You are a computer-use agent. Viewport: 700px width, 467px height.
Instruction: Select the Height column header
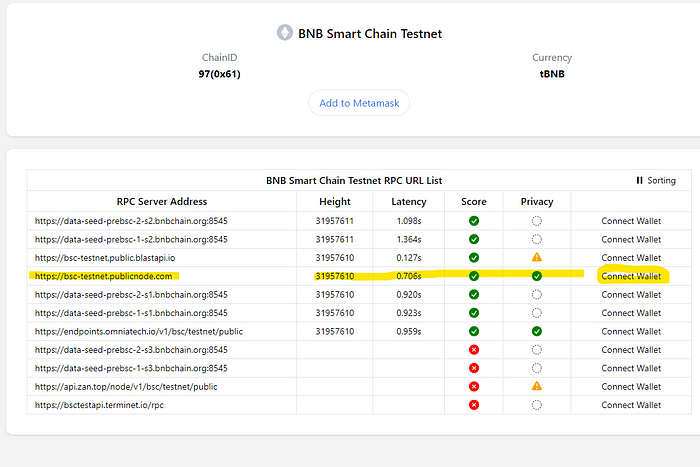pyautogui.click(x=334, y=202)
